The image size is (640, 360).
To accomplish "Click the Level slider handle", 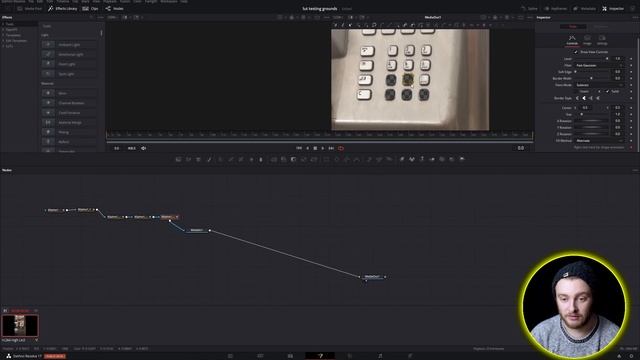I will tap(607, 59).
